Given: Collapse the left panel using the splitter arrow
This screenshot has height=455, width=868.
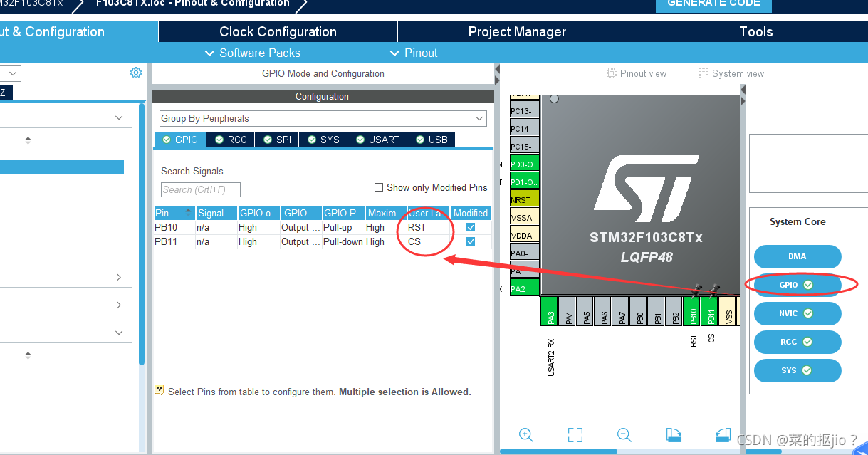Looking at the screenshot, I should coord(497,70).
